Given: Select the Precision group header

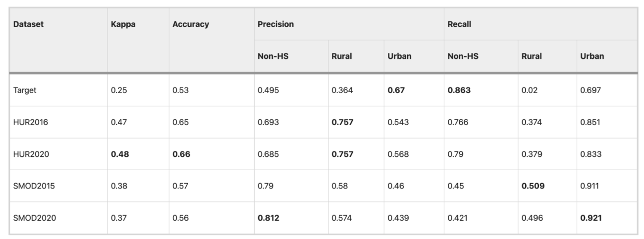Looking at the screenshot, I should click(x=276, y=24).
